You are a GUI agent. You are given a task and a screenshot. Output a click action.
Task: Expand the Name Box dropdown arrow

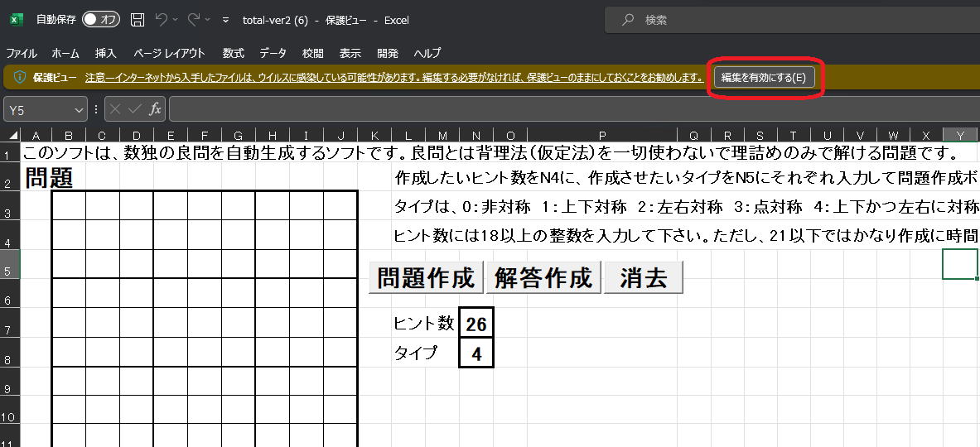[x=79, y=110]
